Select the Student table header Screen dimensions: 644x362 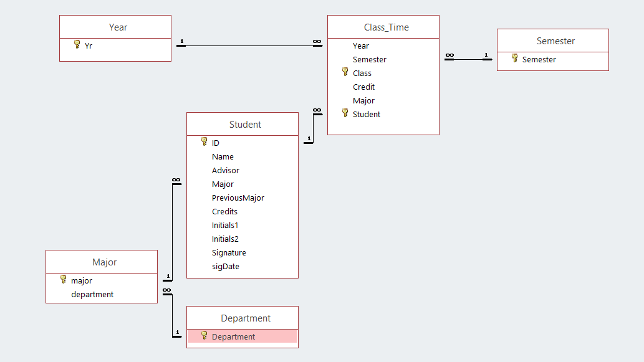coord(243,125)
